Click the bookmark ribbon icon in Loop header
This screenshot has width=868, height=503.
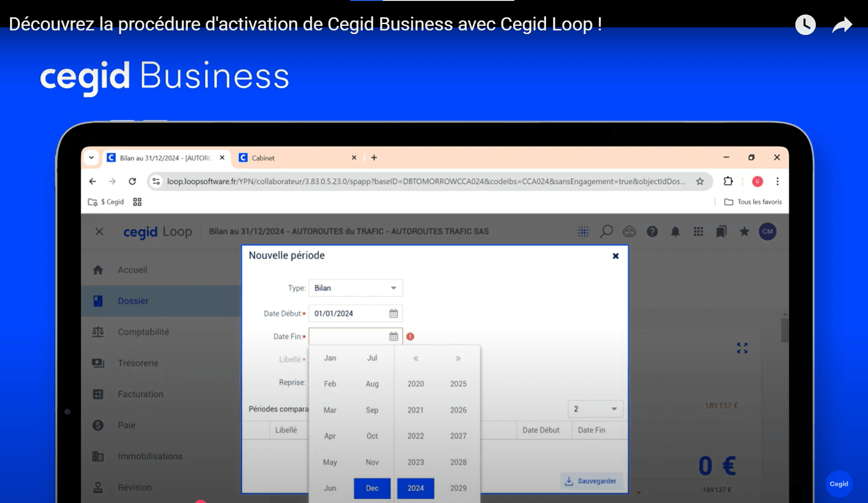point(721,232)
